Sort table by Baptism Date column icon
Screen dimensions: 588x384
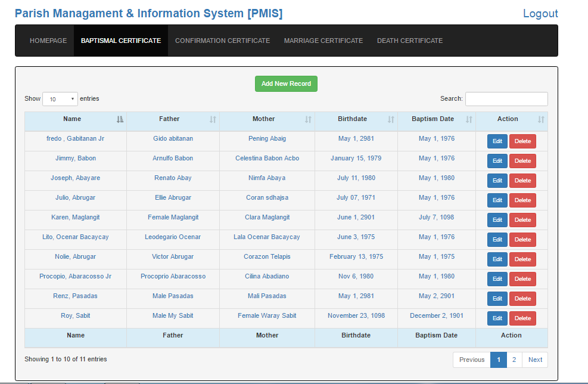click(469, 119)
